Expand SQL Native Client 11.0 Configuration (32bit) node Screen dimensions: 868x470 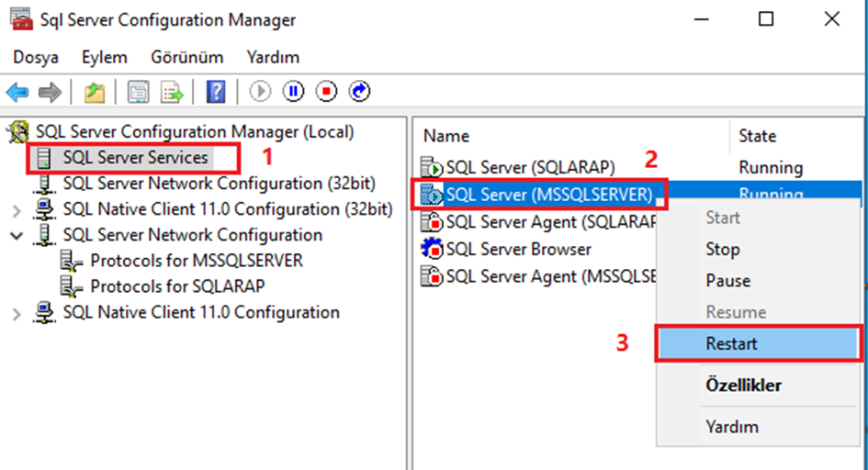coord(16,210)
